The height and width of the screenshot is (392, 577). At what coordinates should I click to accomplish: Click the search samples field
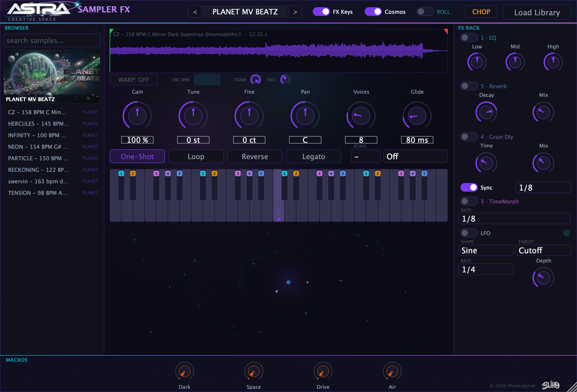52,40
